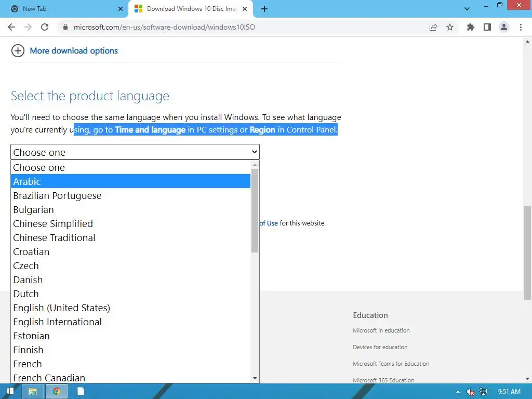Click the language list scrollbar thumb
532x399 pixels.
[x=255, y=211]
